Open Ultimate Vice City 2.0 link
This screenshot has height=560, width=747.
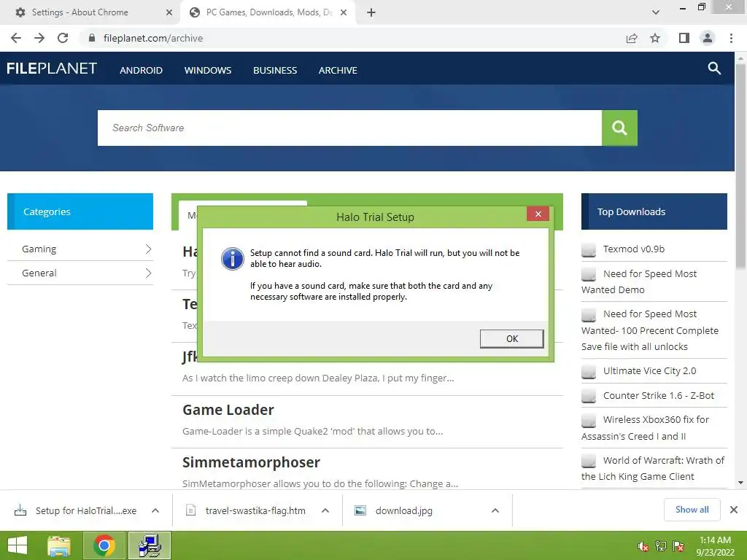point(649,371)
